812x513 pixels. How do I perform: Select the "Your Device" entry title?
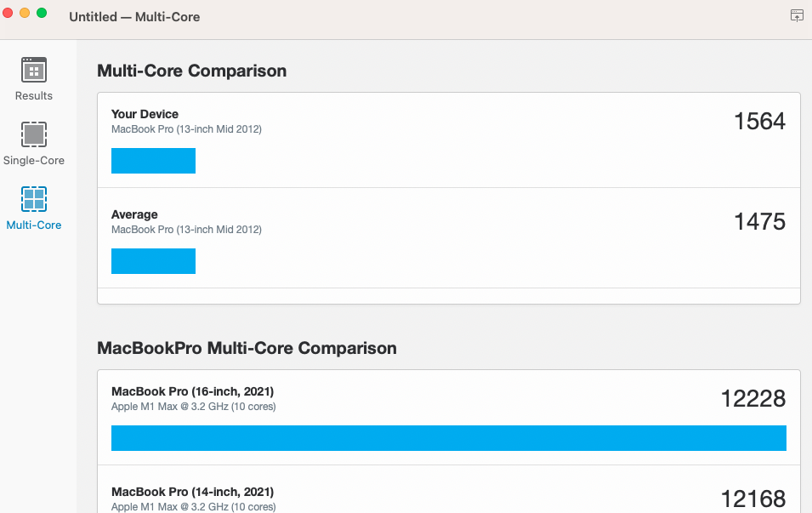click(145, 114)
